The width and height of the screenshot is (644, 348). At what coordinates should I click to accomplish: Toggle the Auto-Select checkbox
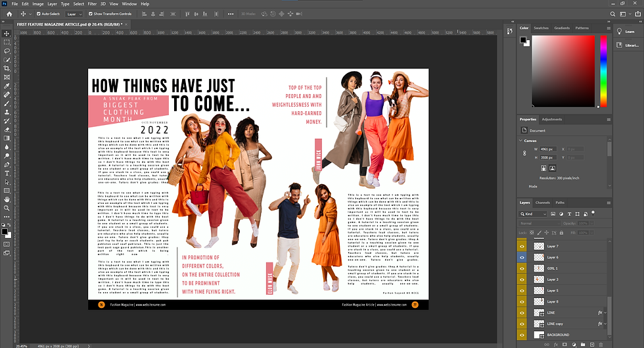pos(39,14)
